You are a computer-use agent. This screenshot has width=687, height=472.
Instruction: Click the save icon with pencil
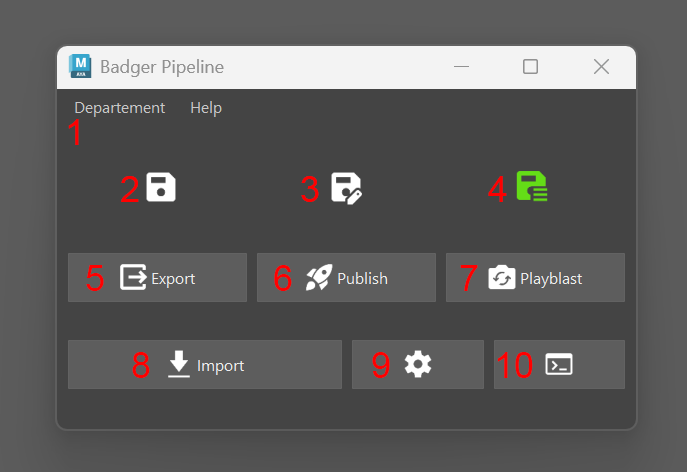pyautogui.click(x=346, y=188)
